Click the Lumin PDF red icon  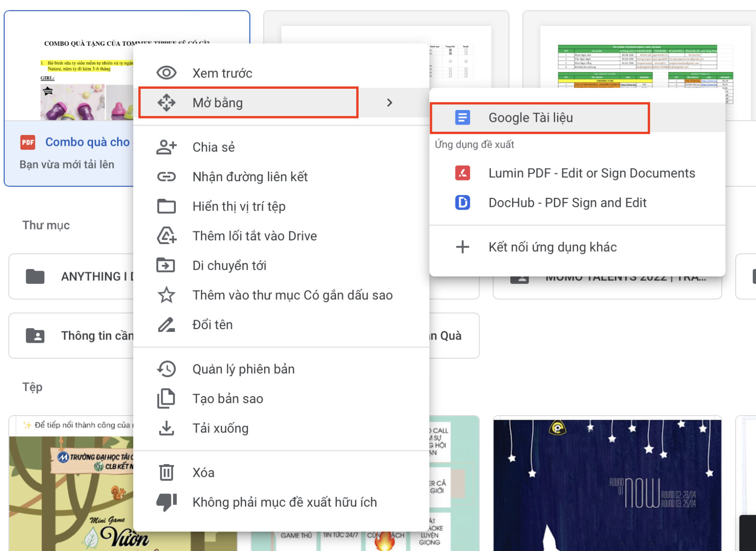(x=463, y=173)
